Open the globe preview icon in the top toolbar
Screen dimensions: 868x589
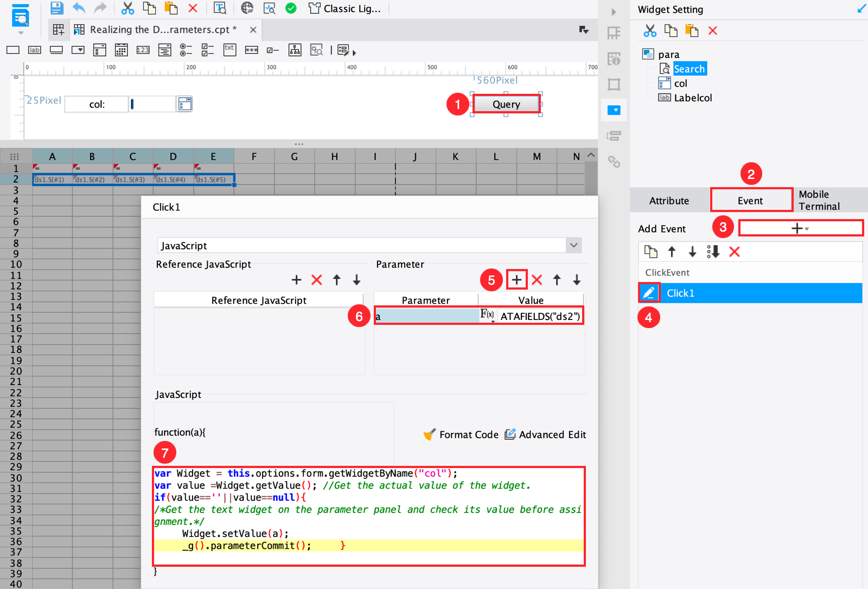[247, 8]
